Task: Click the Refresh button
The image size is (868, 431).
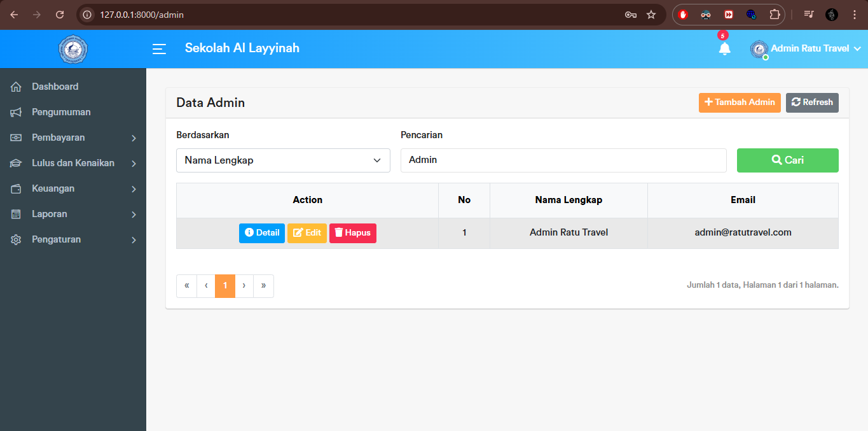Action: tap(812, 102)
